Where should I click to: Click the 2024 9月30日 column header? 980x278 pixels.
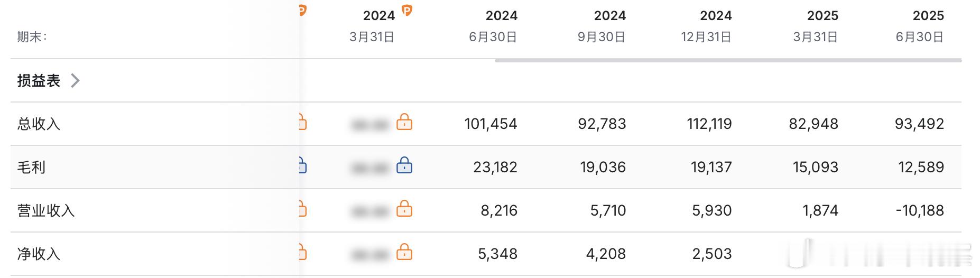point(602,26)
